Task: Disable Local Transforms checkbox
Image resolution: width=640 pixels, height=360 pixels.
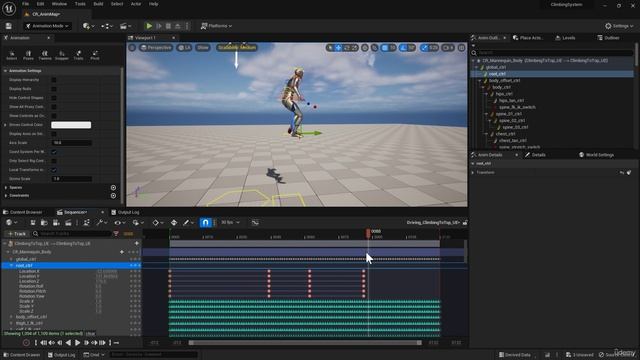Action: (54, 170)
